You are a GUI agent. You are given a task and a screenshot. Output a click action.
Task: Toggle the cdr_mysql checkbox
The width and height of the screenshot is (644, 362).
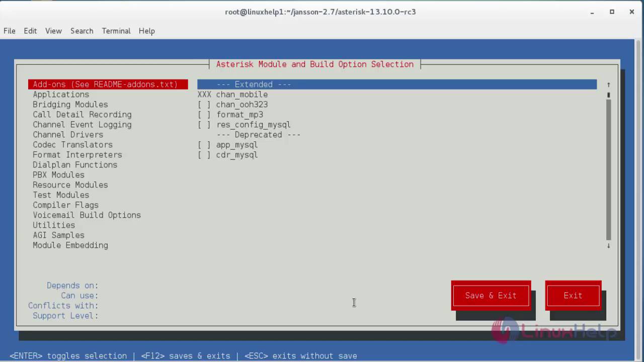click(204, 155)
